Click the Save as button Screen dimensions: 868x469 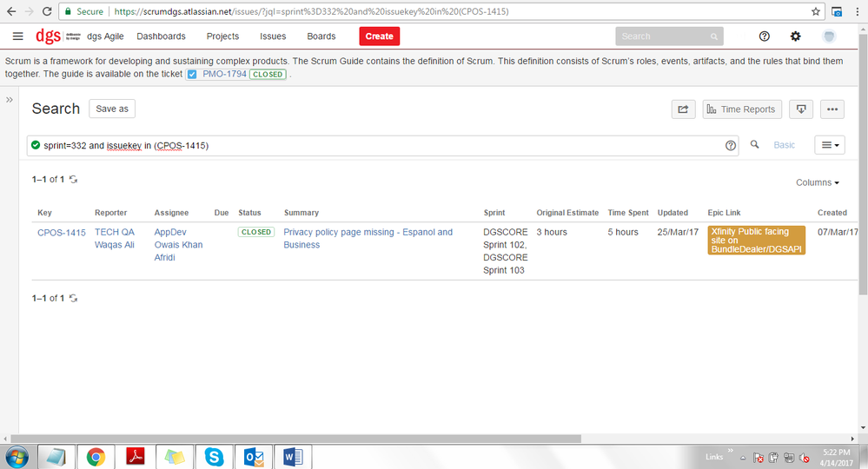point(112,109)
